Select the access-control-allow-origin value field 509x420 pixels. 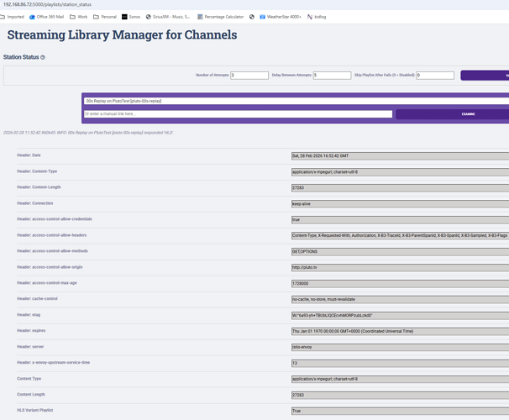[400, 268]
